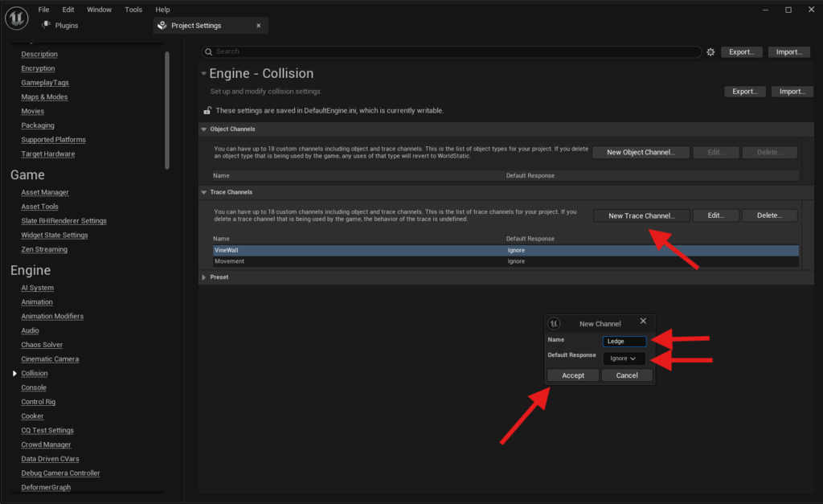823x504 pixels.
Task: Open Animation settings in the sidebar
Action: [37, 302]
